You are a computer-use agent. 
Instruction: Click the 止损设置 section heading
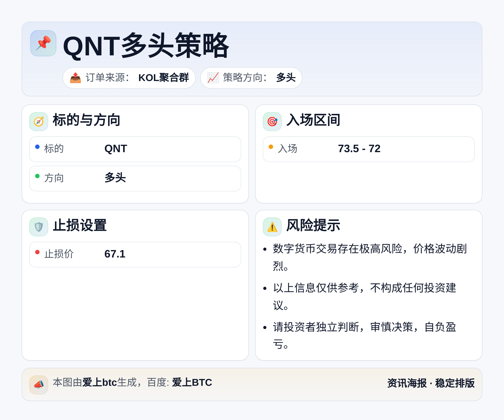pos(80,225)
